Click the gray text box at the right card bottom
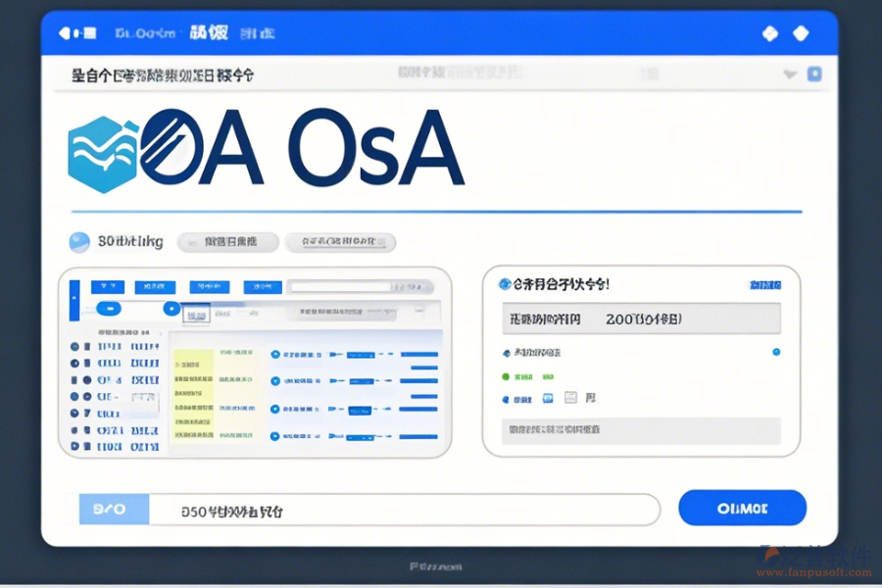 pyautogui.click(x=641, y=430)
